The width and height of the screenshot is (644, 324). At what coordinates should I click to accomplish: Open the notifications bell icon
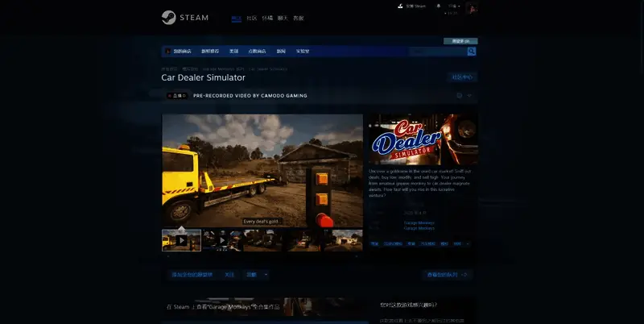pyautogui.click(x=439, y=6)
